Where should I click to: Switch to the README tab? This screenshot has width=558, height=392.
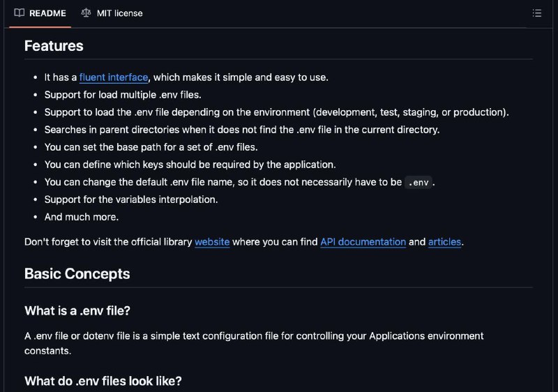(40, 13)
